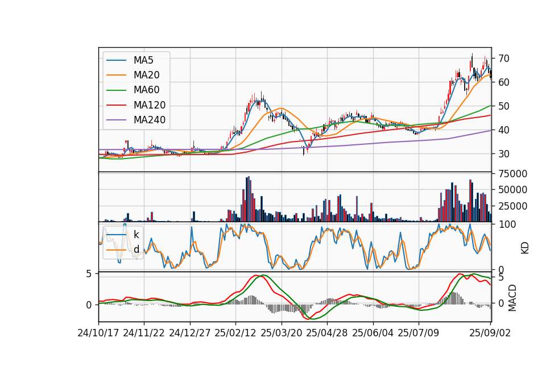This screenshot has width=546, height=392.
Task: Click the 25/03/20 date axis label
Action: tap(281, 333)
